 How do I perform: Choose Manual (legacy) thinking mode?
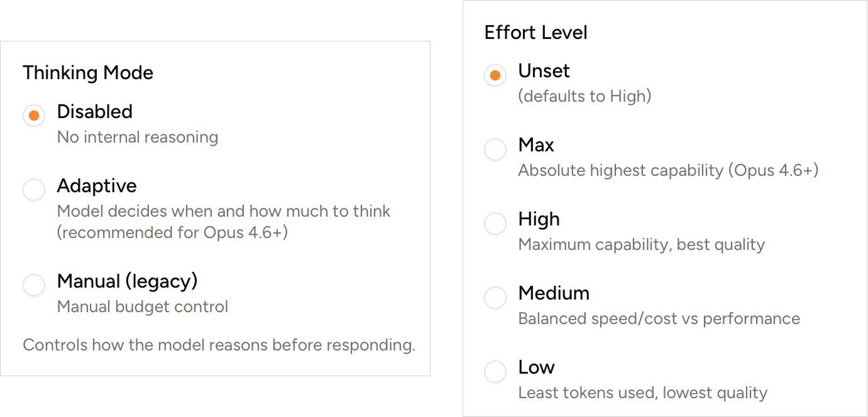[x=34, y=285]
